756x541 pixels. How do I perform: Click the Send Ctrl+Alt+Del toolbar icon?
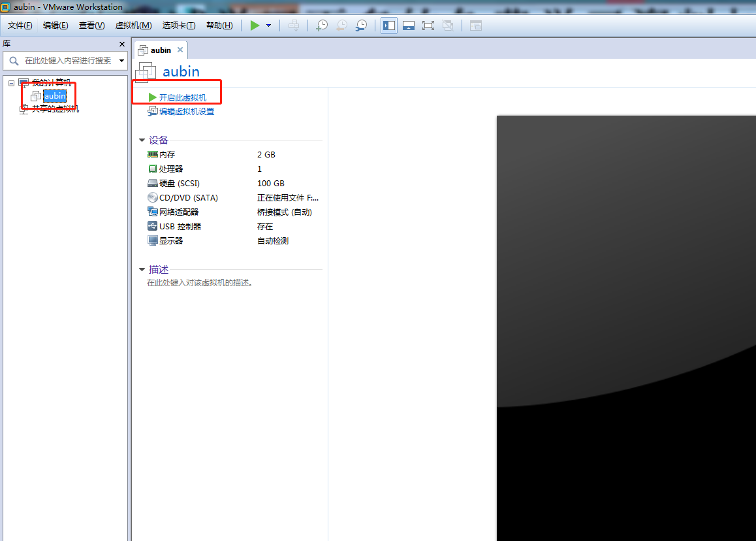(x=294, y=25)
